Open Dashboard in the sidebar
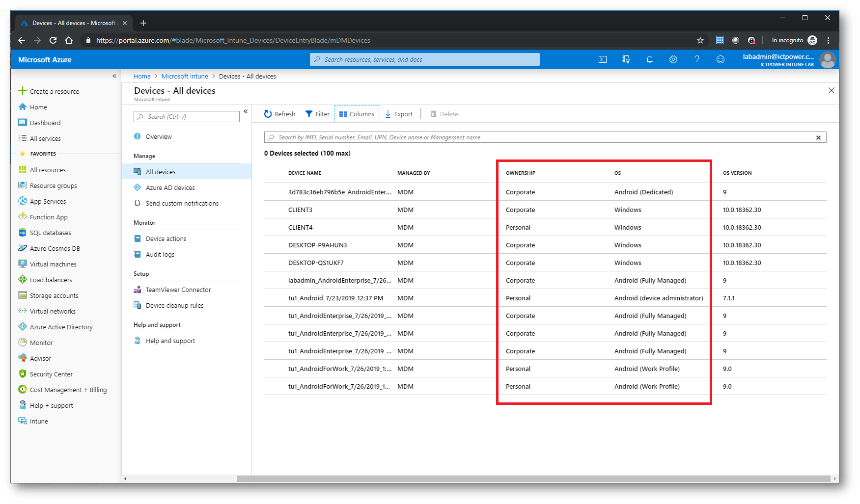Screen dimensions: 860x504 (40, 123)
